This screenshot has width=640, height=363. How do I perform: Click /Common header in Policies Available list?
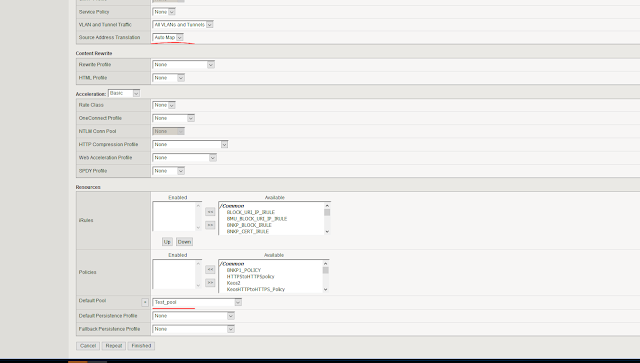[232, 264]
